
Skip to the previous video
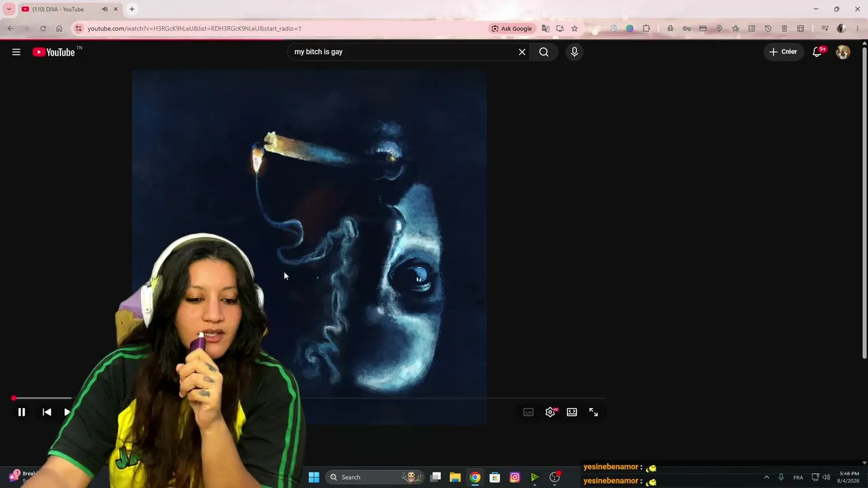47,412
